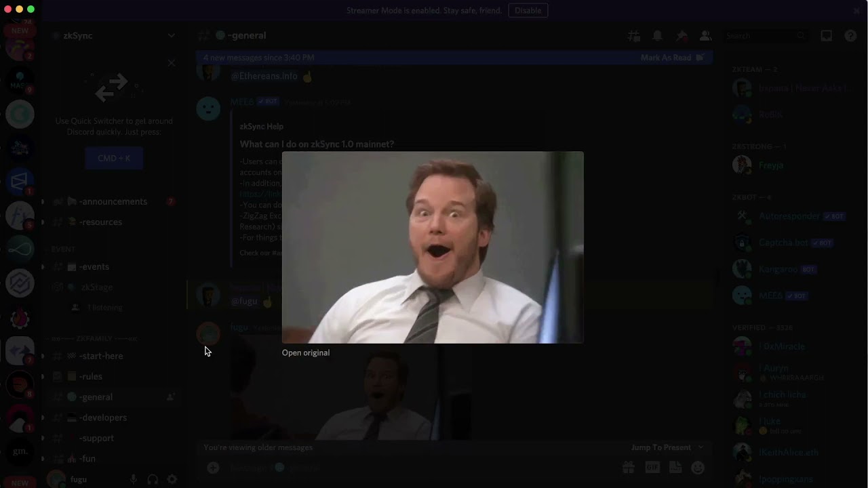Expand threads arrow beside -announcements
868x488 pixels.
(x=43, y=201)
